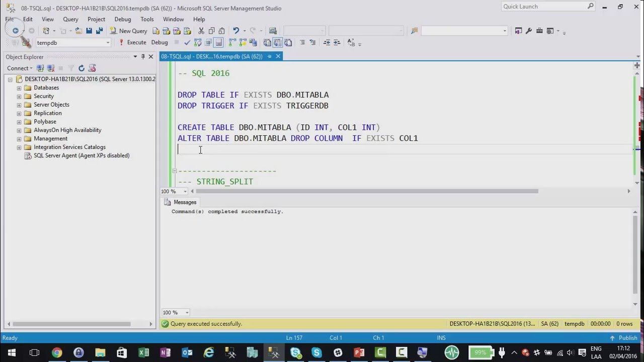Screen dimensions: 644x362
Task: Click the Execute button
Action: pyautogui.click(x=132, y=43)
